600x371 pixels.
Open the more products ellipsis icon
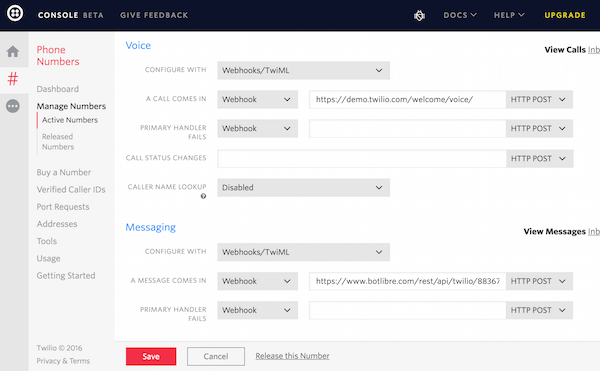(x=13, y=106)
